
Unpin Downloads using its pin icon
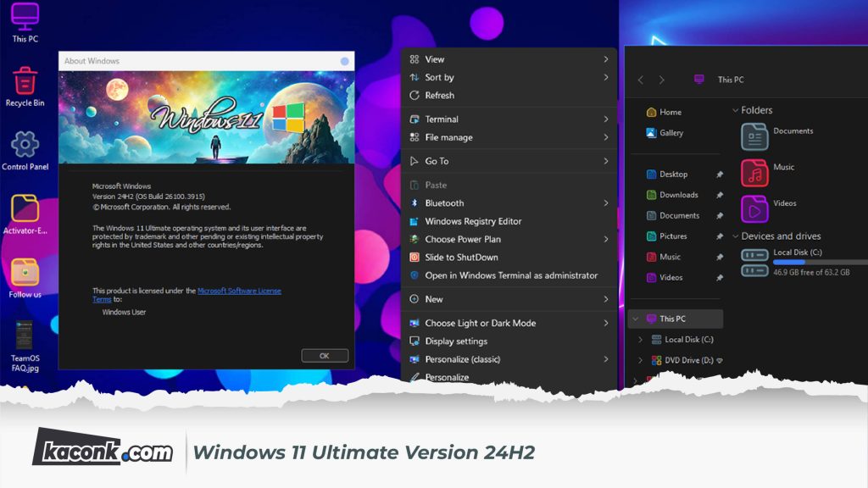pyautogui.click(x=719, y=195)
